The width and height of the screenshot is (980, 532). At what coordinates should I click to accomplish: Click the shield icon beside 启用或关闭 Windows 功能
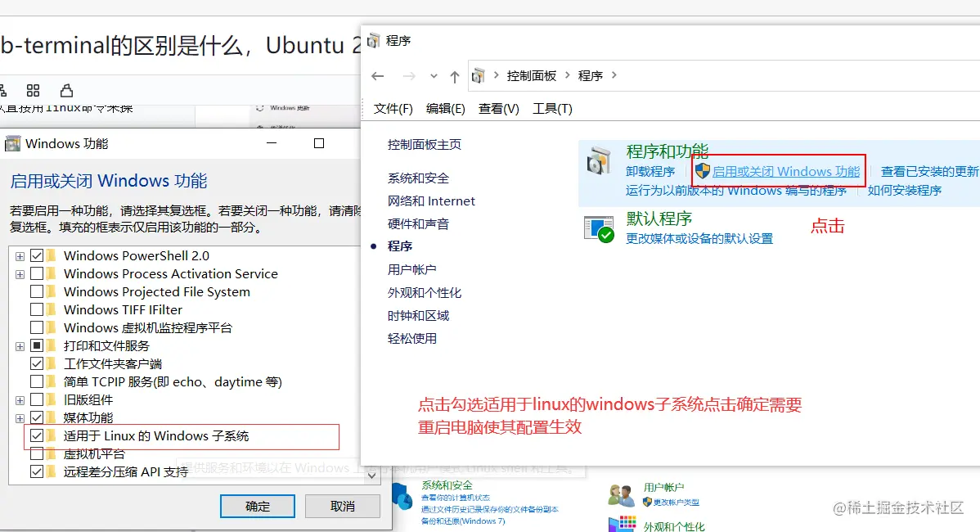[x=703, y=171]
